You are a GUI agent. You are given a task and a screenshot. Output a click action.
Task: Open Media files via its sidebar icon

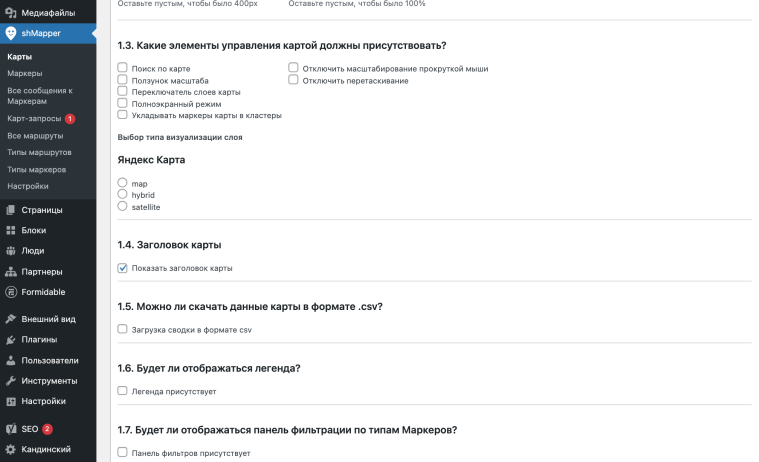click(10, 12)
